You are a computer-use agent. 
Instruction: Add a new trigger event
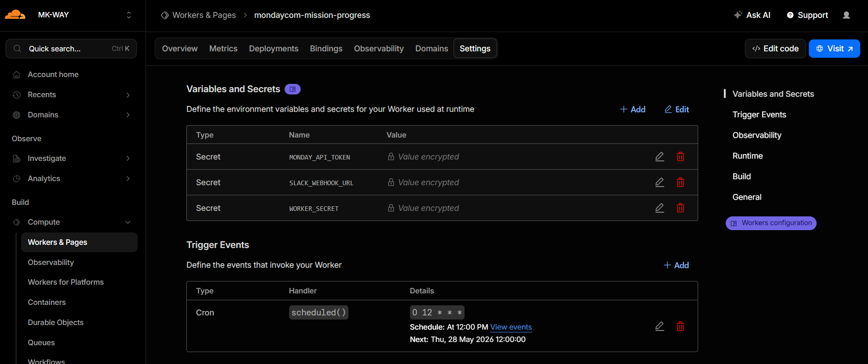pyautogui.click(x=677, y=265)
